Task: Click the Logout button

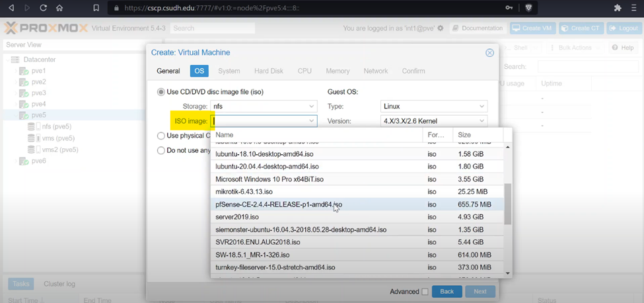Action: coord(624,28)
